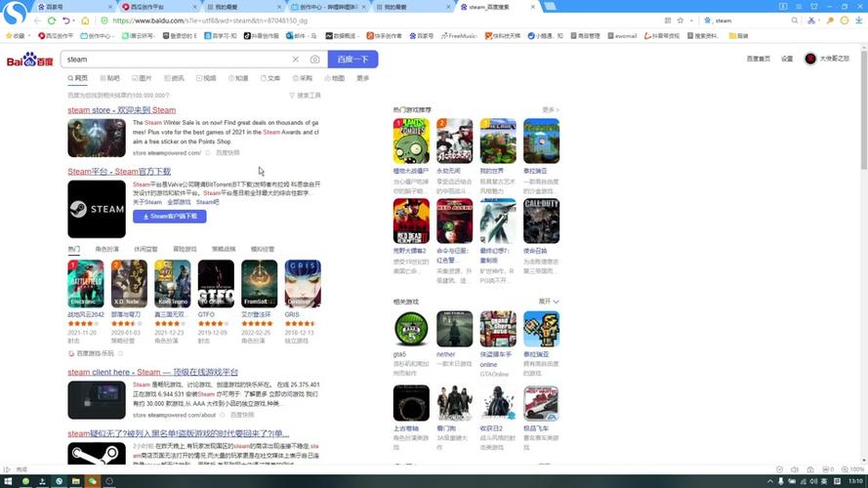Click the large STEAM logo thumbnail
Image resolution: width=868 pixels, height=488 pixels.
[x=97, y=209]
